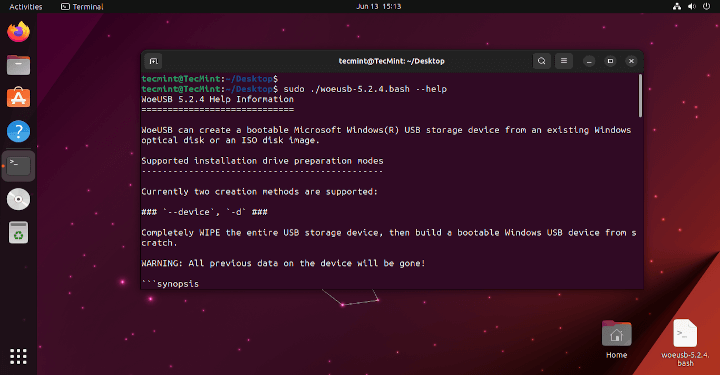Image resolution: width=720 pixels, height=375 pixels.
Task: Click the command 'sudo ./woeusb-5.2.4.bash --help'
Action: click(x=365, y=89)
